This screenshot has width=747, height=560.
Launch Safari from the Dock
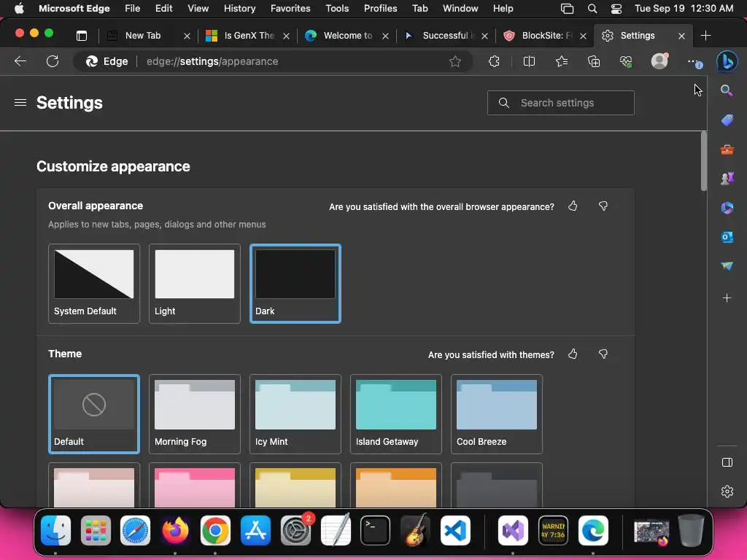pos(135,530)
